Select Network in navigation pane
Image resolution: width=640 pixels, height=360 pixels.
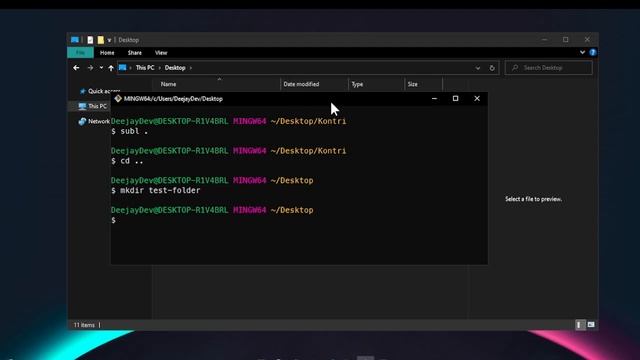point(99,121)
